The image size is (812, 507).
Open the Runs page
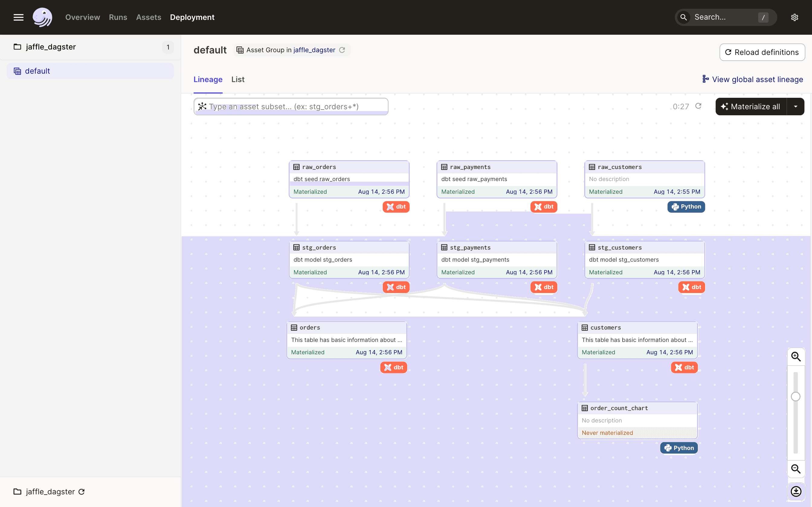click(118, 17)
